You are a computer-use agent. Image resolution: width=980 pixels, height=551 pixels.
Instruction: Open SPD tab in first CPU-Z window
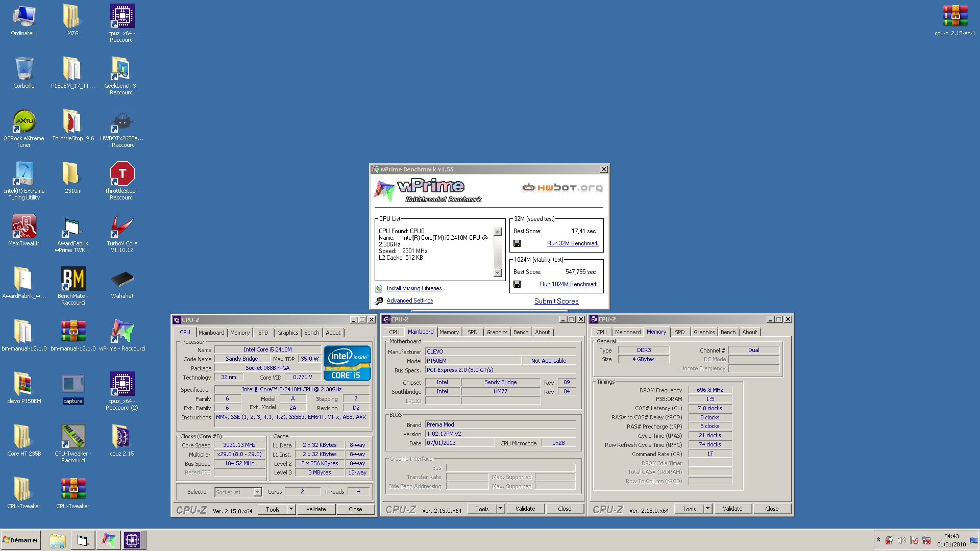pyautogui.click(x=263, y=333)
